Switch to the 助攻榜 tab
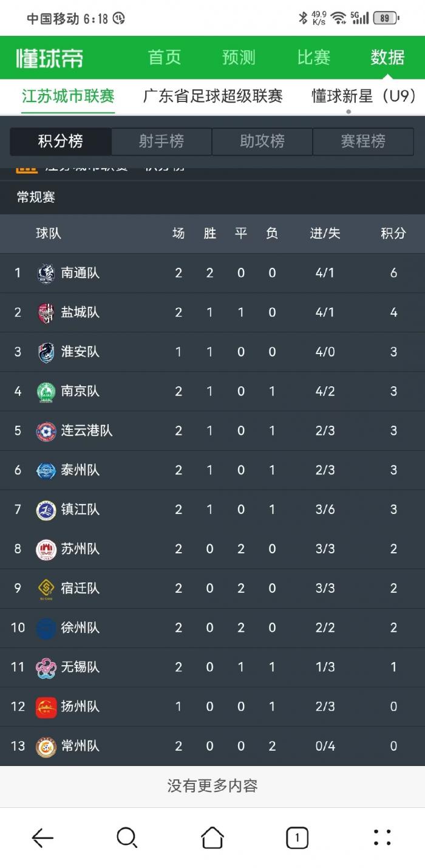The width and height of the screenshot is (425, 868). 262,142
